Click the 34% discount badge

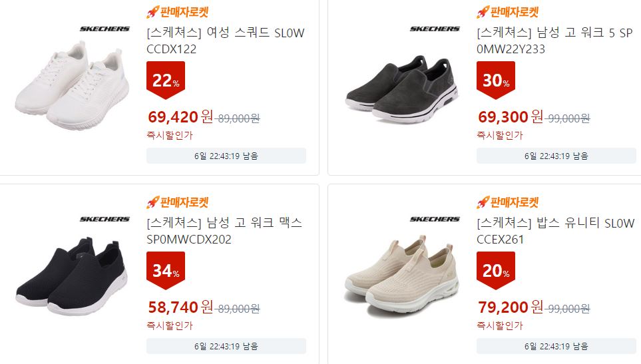(x=166, y=270)
